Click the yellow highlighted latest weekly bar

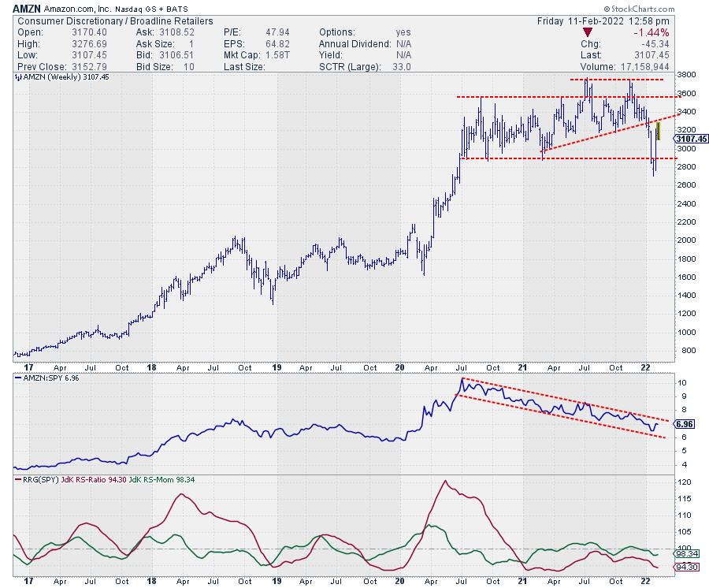658,130
